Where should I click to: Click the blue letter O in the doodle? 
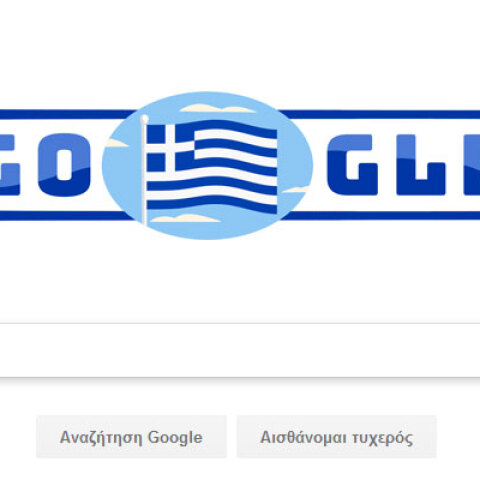pos(64,164)
